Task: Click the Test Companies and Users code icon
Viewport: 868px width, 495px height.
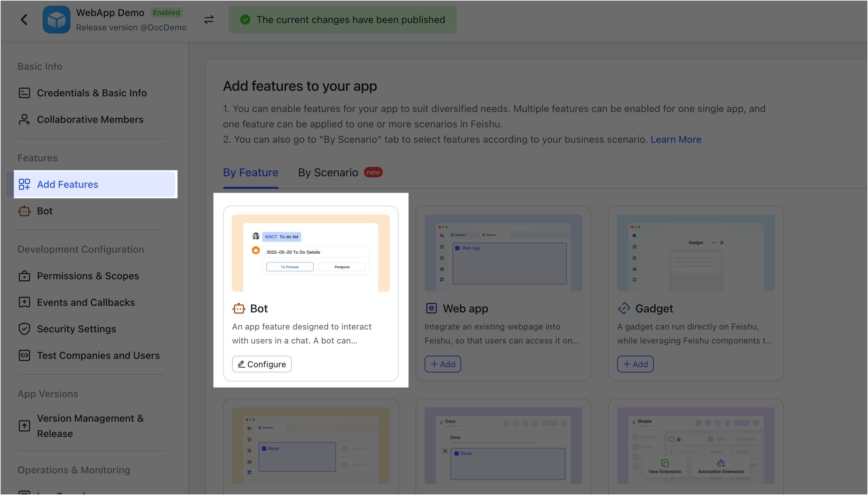Action: [x=24, y=355]
